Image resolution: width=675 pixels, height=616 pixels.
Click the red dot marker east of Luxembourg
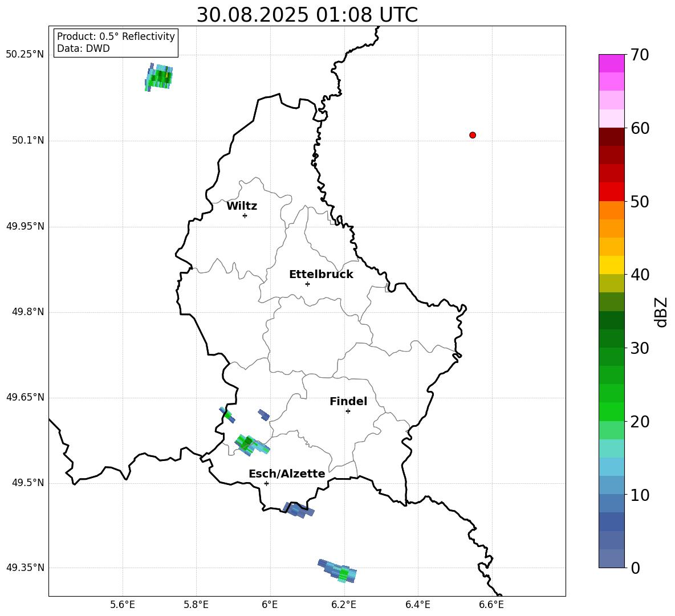pos(473,135)
